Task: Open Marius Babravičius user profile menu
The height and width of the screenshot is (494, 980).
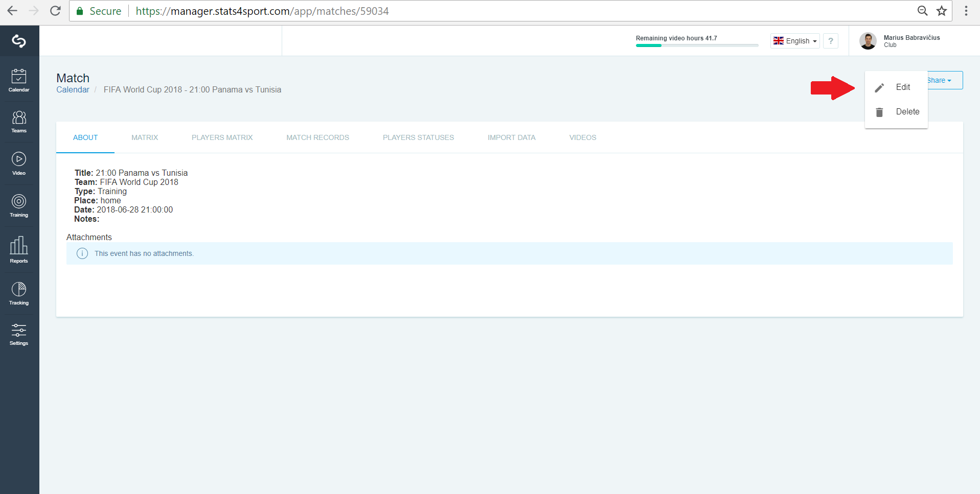Action: click(x=901, y=41)
